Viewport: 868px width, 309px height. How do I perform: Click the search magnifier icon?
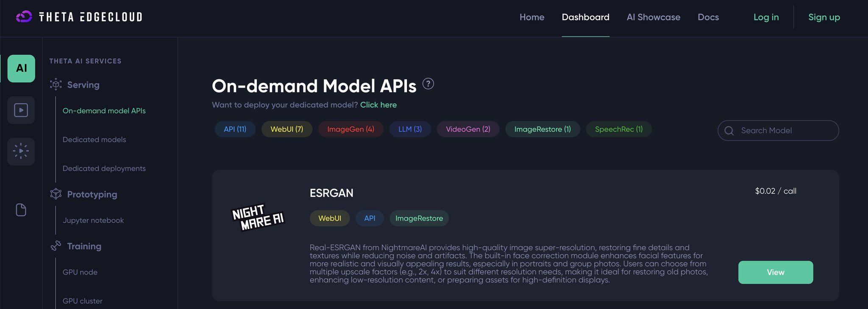point(729,131)
